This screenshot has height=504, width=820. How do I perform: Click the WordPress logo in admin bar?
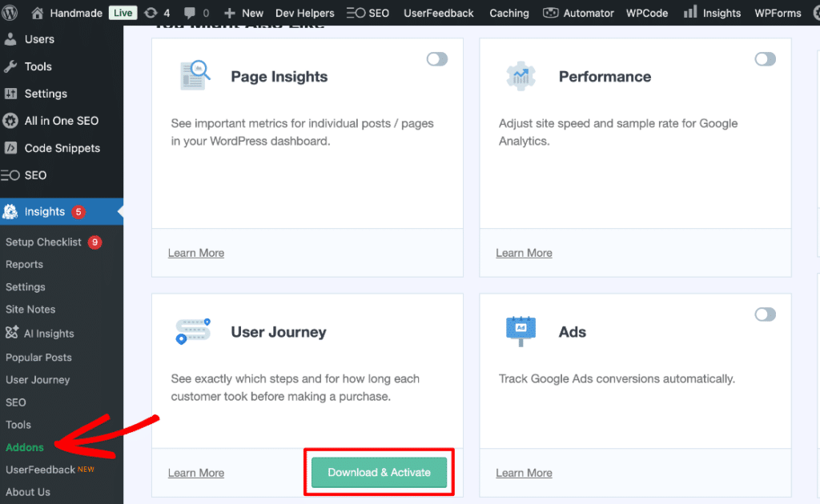click(10, 13)
